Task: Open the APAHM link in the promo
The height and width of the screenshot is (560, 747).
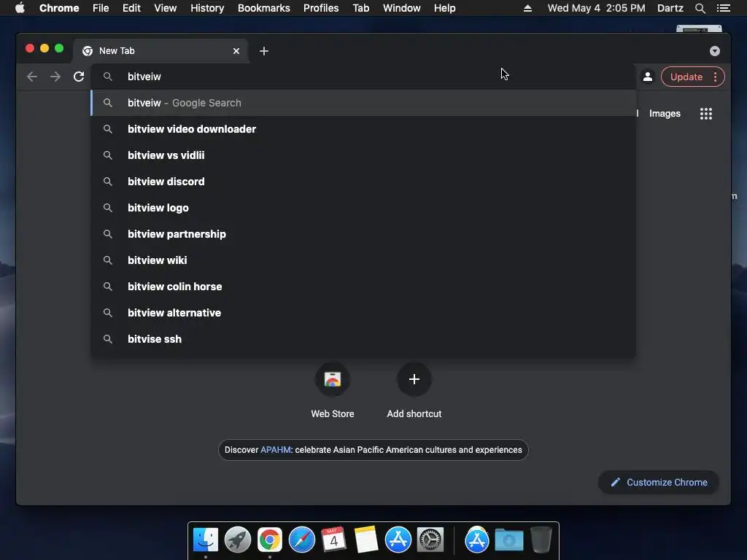Action: click(275, 449)
